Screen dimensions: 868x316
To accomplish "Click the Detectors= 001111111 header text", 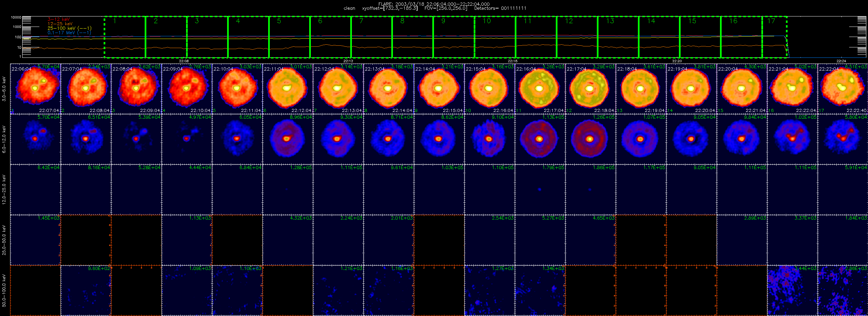I will click(500, 8).
